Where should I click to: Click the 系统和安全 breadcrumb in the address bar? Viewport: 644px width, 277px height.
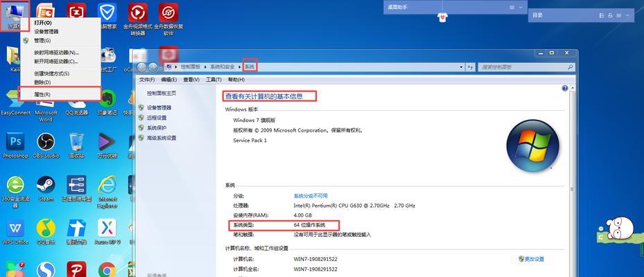coord(223,67)
